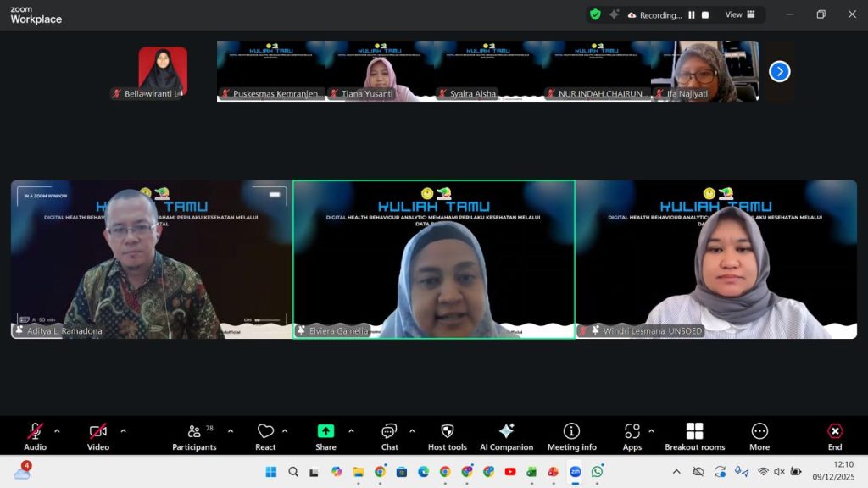The image size is (868, 488).
Task: Pause the cloud recording
Action: 692,15
